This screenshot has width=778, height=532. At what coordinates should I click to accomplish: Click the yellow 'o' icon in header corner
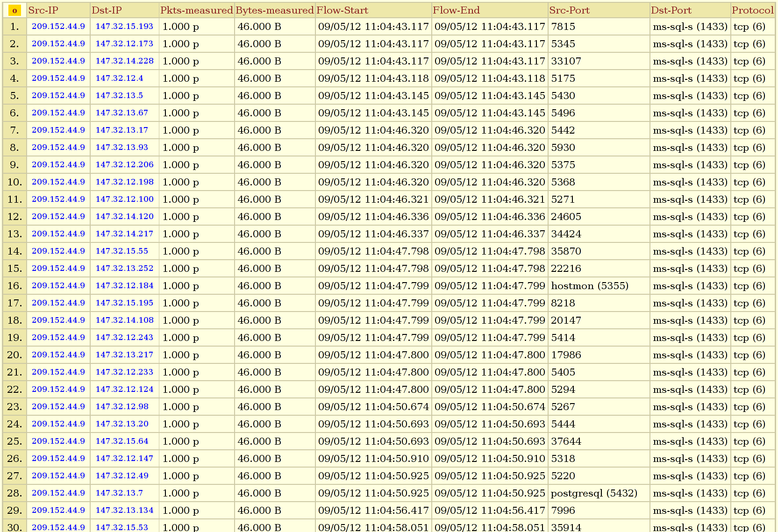coord(14,10)
